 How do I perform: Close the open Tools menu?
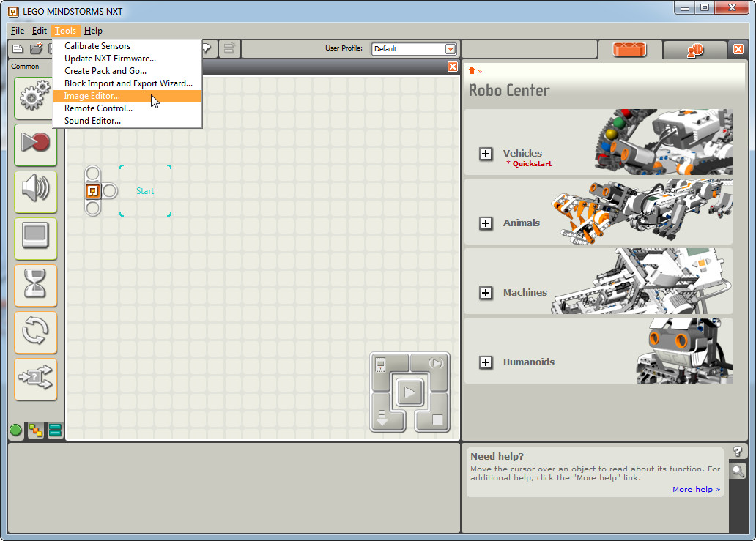click(65, 30)
